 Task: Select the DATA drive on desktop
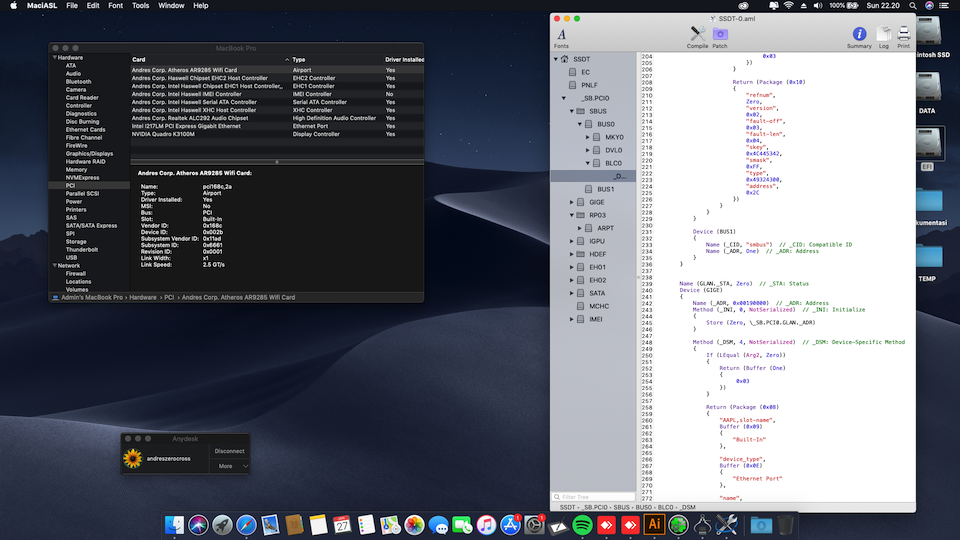point(928,93)
